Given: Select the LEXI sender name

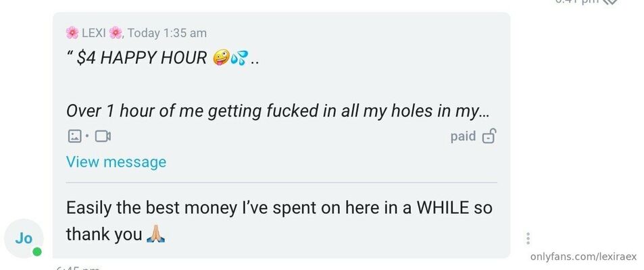Looking at the screenshot, I should click(x=94, y=32).
